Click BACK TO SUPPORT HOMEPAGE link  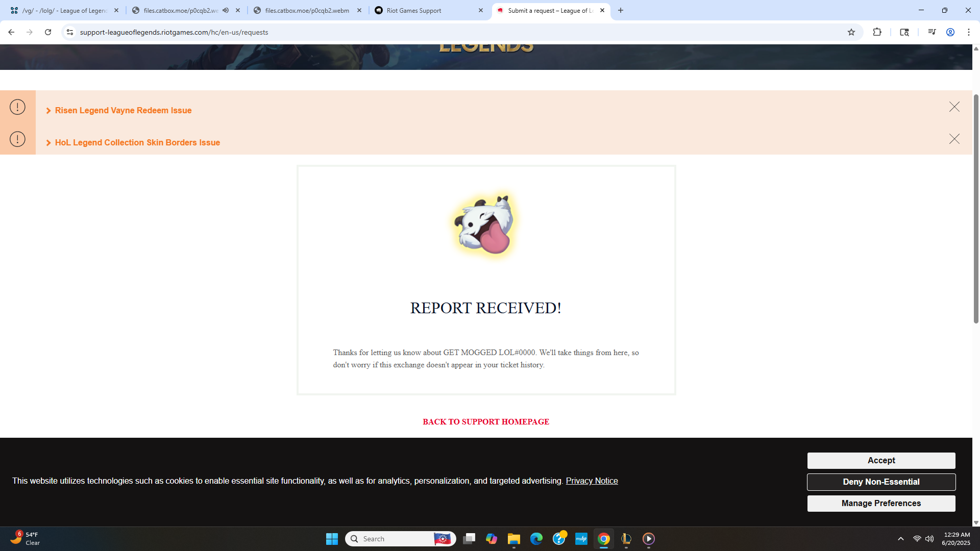pos(486,422)
